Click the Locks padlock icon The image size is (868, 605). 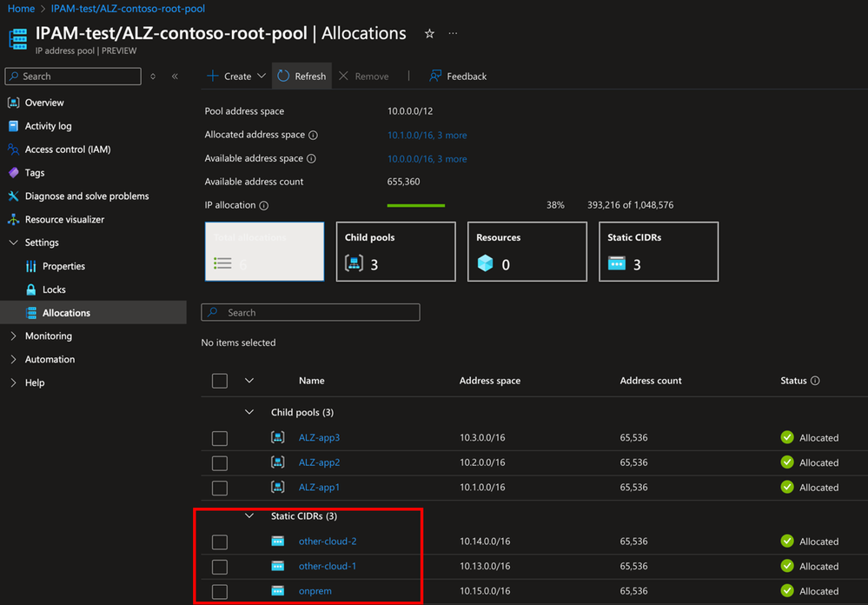tap(31, 289)
